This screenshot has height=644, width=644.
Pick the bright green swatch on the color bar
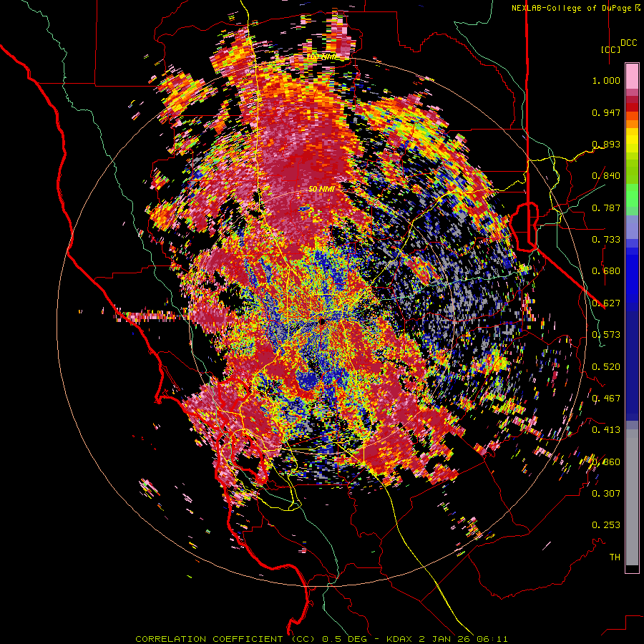click(x=632, y=195)
